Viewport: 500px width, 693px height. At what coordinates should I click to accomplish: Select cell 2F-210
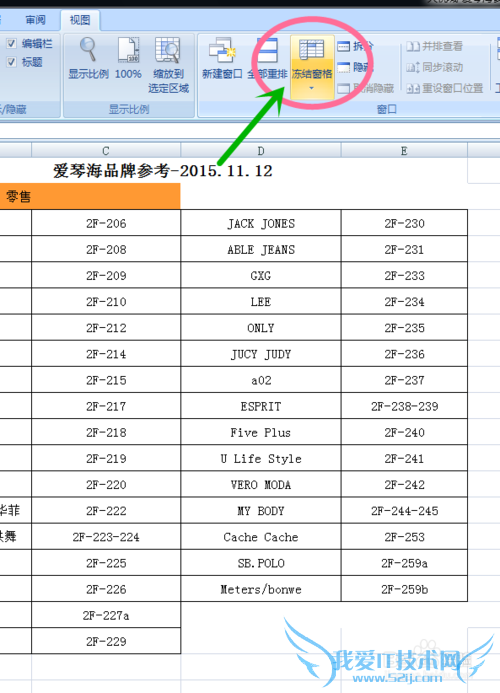coord(106,301)
